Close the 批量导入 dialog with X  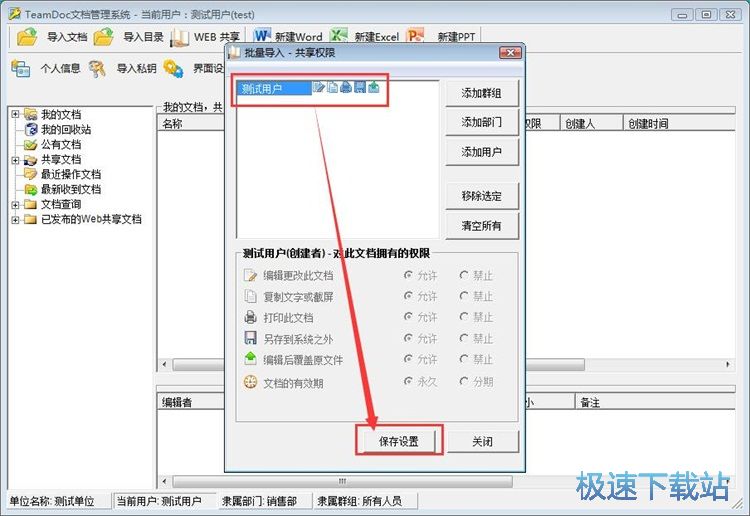(510, 53)
